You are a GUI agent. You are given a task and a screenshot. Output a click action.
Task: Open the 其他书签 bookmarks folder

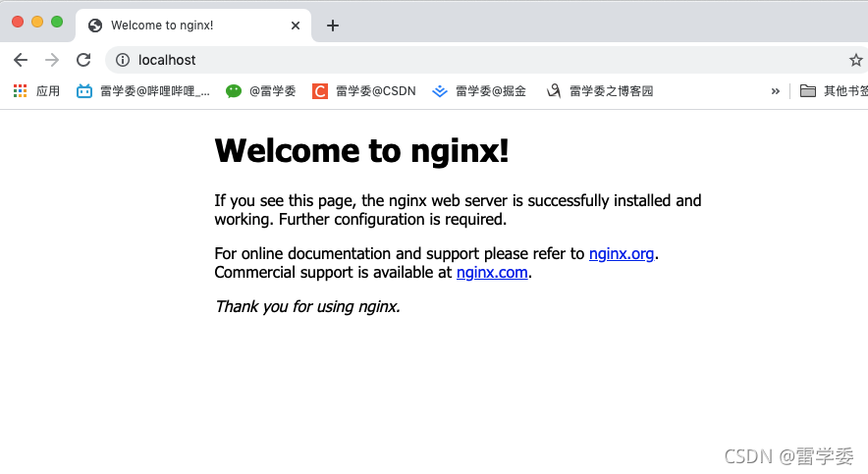(x=834, y=91)
